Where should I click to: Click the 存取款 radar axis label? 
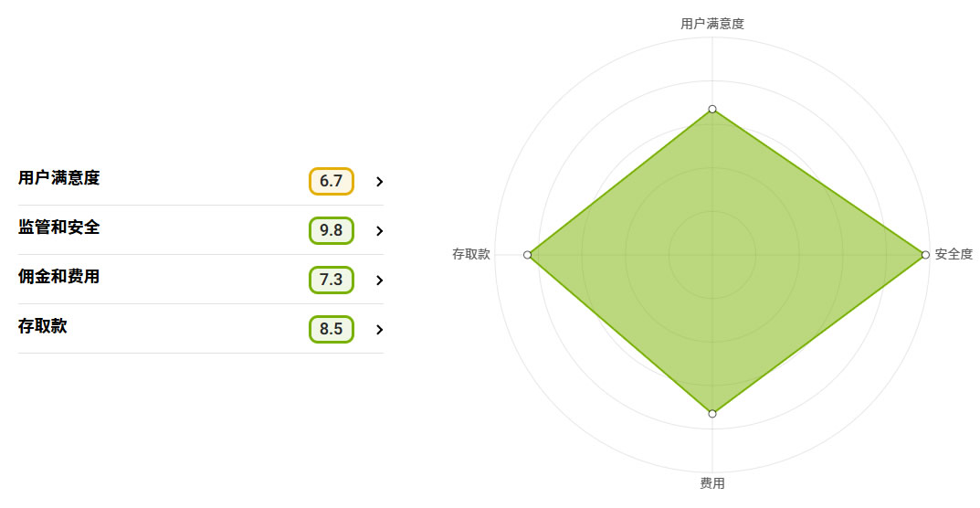click(x=471, y=254)
